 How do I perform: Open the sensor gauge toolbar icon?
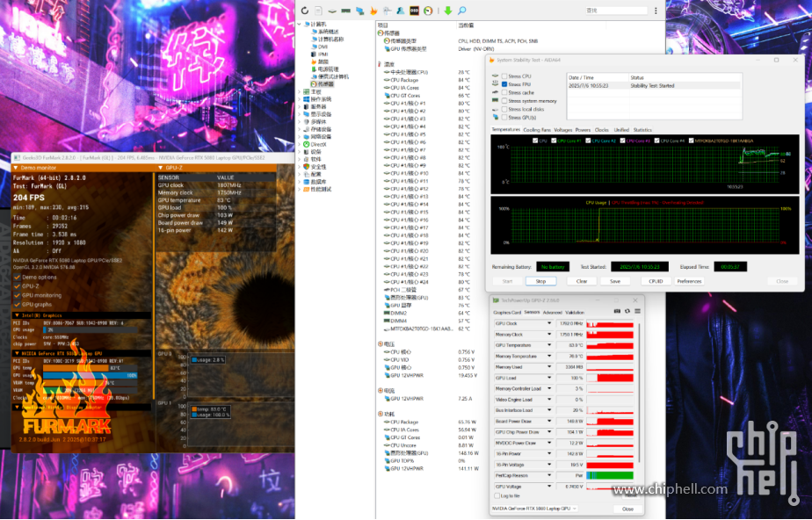(x=428, y=11)
